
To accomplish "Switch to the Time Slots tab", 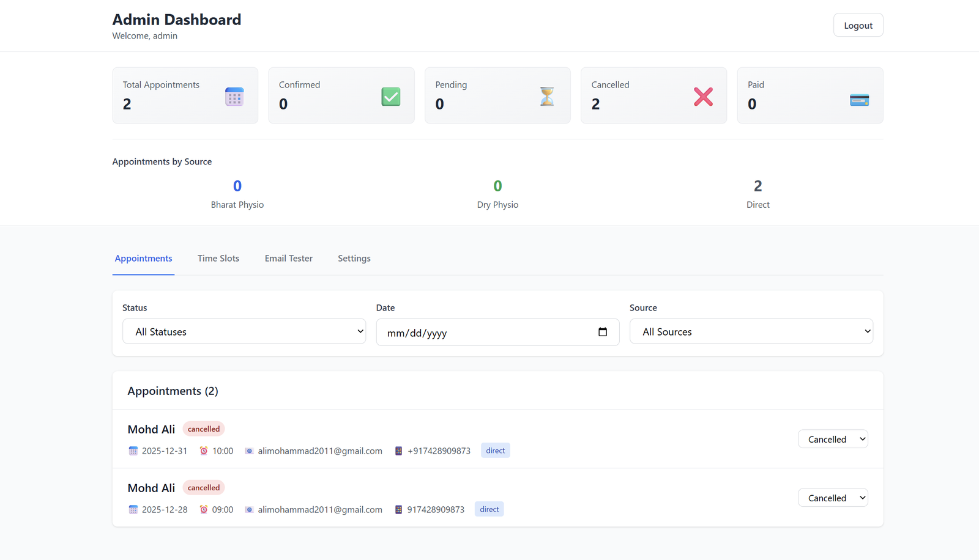I will pos(218,258).
